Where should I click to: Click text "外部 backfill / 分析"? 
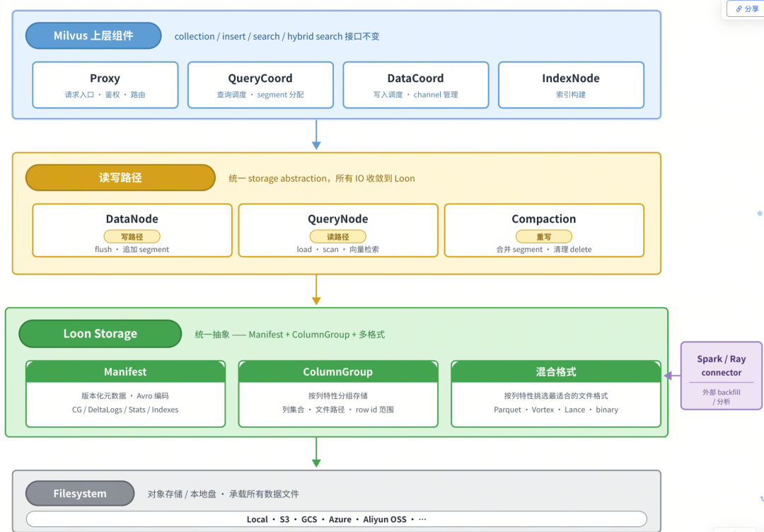click(722, 397)
